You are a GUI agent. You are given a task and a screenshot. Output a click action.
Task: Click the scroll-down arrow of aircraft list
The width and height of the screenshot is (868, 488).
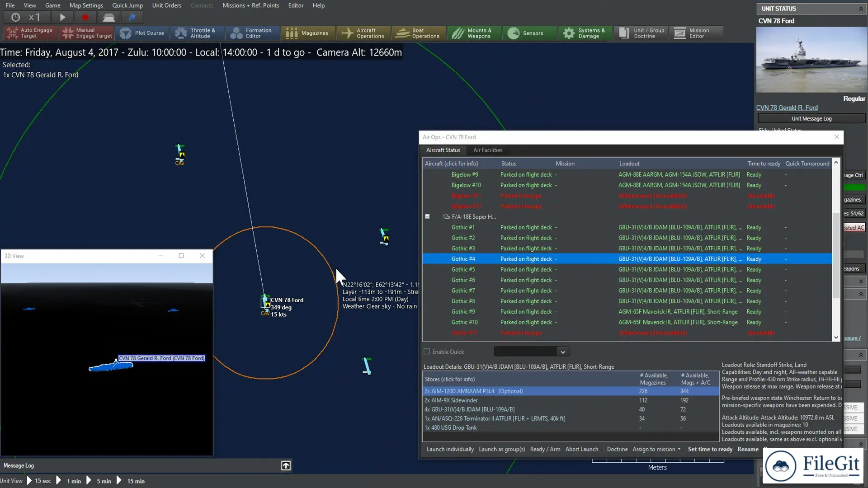click(x=836, y=337)
